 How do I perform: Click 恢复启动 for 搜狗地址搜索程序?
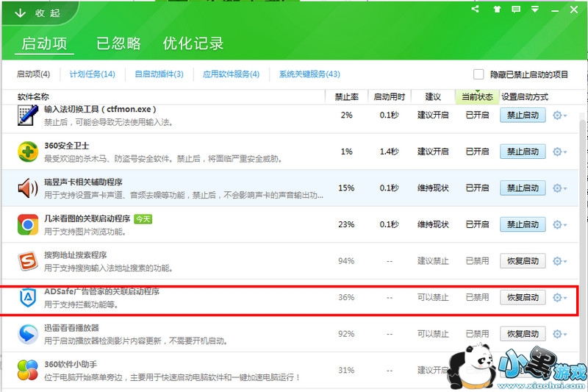click(x=523, y=260)
